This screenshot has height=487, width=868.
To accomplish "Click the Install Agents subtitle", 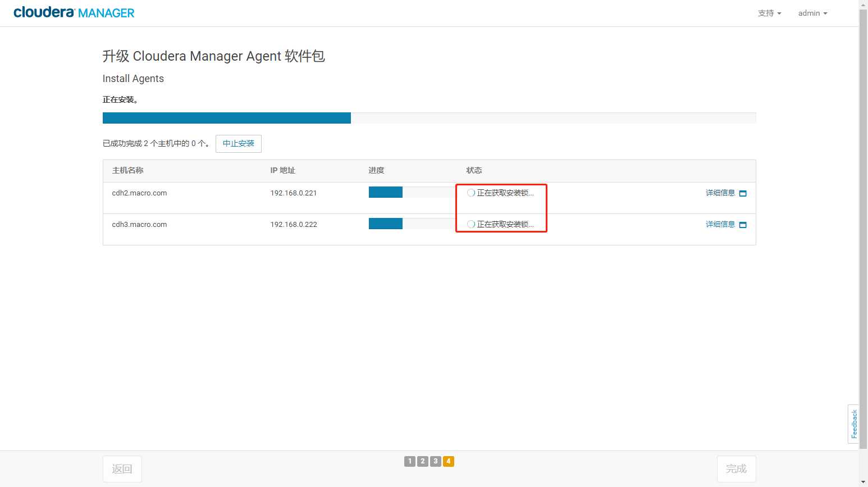I will (133, 79).
